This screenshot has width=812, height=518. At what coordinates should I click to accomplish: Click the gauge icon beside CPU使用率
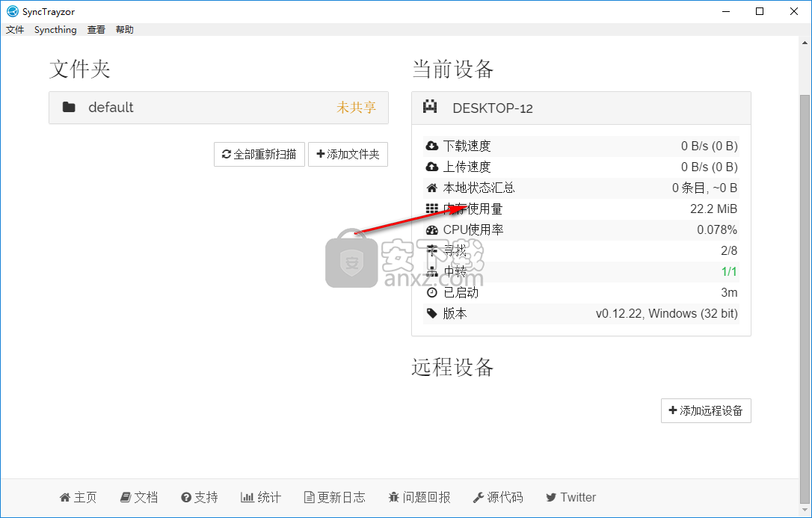(x=432, y=229)
